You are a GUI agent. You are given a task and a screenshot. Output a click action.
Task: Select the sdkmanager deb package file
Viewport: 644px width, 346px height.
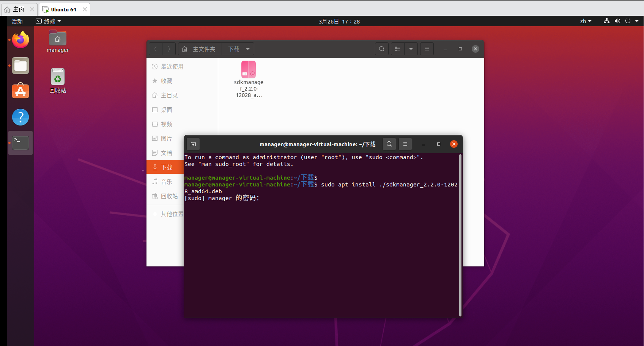(249, 80)
